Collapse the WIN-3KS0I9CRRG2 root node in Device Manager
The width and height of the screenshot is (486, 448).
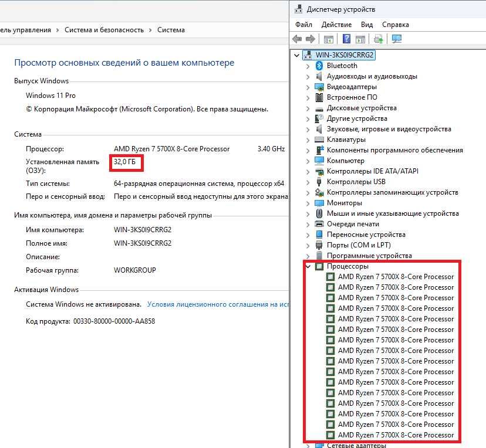296,55
